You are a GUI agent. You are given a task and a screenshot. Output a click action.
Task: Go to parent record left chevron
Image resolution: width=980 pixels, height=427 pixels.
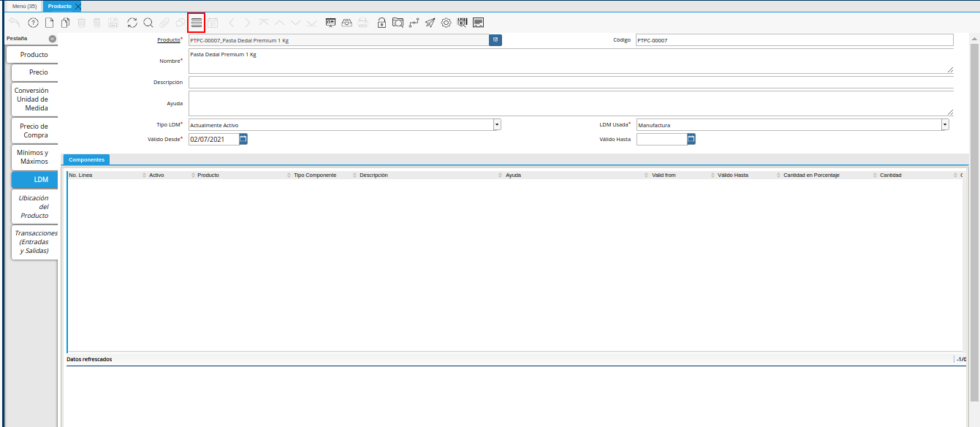click(232, 23)
